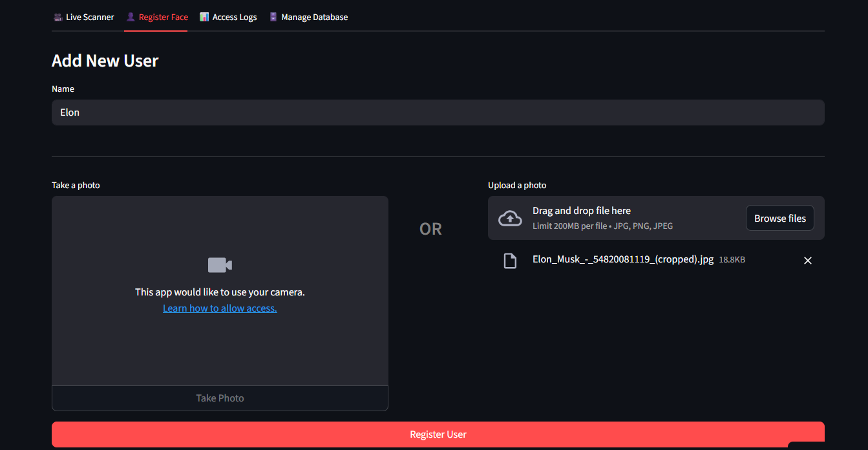Click the video camera icon in photo panel
868x450 pixels.
(220, 265)
